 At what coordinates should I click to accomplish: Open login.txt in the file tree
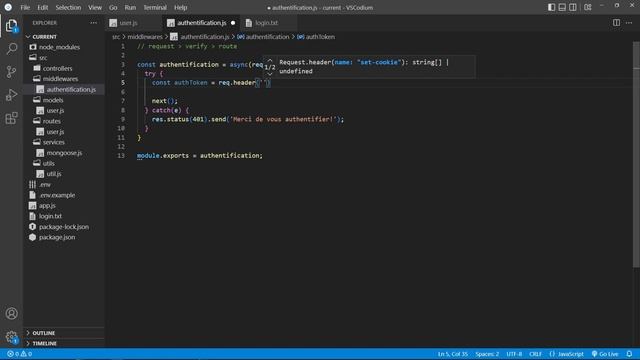tap(50, 216)
